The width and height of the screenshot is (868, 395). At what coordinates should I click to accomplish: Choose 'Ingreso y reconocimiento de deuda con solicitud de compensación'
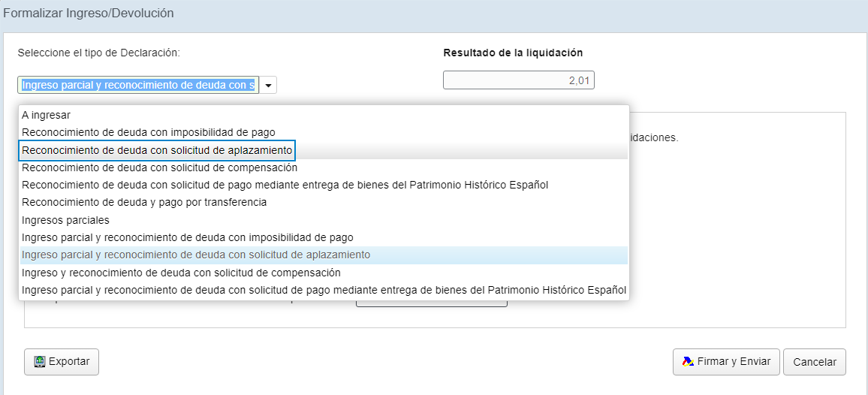tap(324, 273)
